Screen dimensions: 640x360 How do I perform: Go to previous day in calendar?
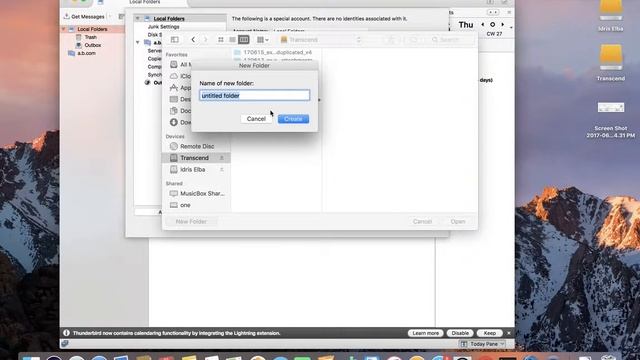coord(483,24)
